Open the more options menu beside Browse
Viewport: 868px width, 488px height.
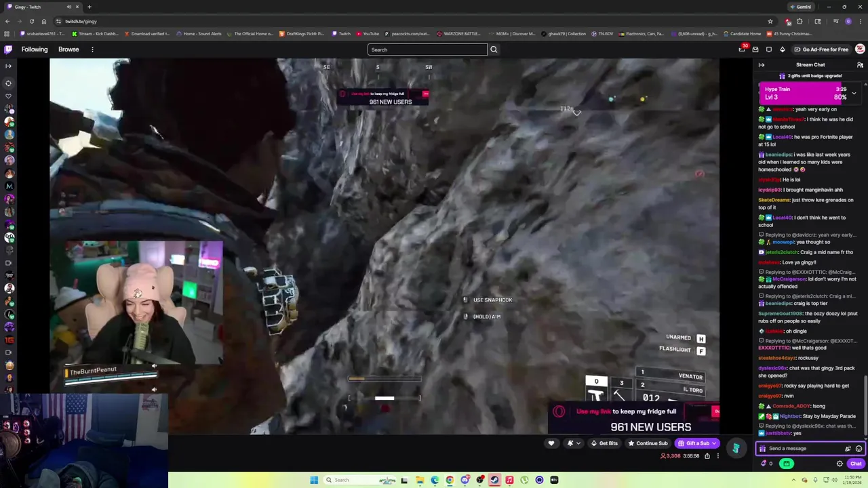pos(92,49)
